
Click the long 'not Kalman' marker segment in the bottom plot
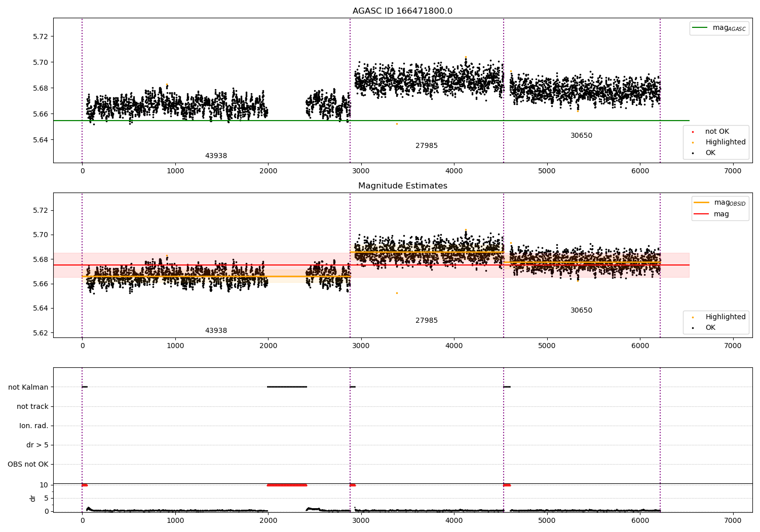pyautogui.click(x=287, y=387)
